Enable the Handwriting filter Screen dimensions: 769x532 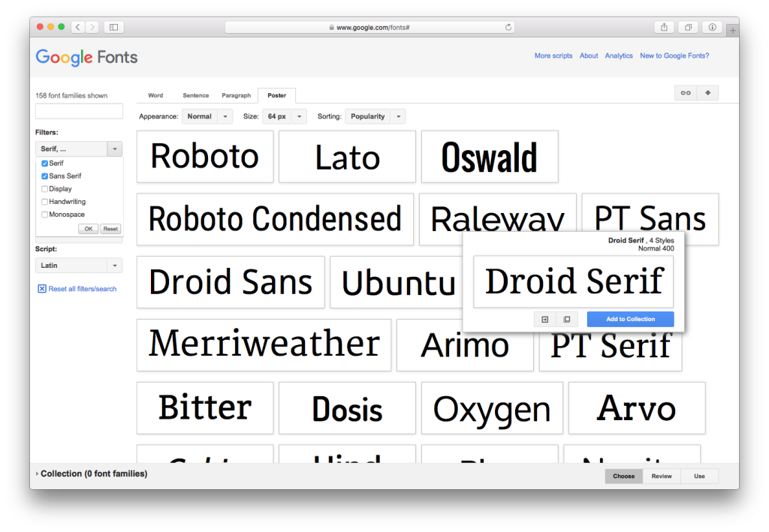pos(44,202)
